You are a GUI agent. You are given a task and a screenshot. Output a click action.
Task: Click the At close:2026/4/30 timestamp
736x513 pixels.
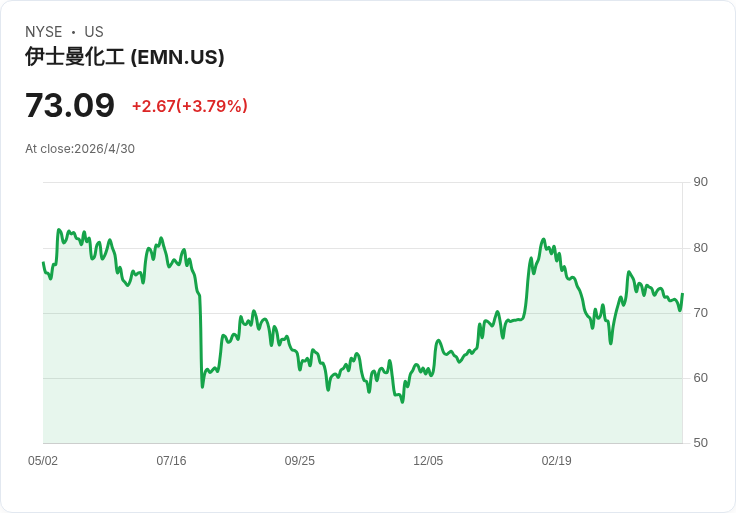[x=80, y=149]
